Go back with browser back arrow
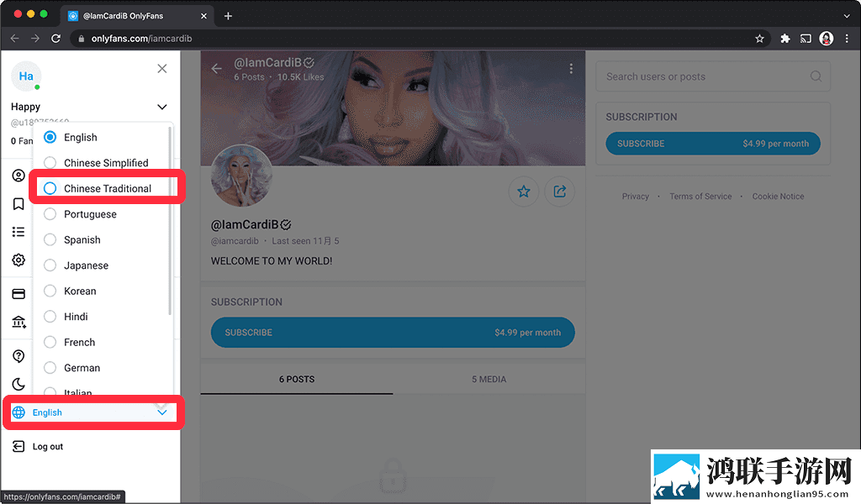This screenshot has width=861, height=504. click(15, 39)
